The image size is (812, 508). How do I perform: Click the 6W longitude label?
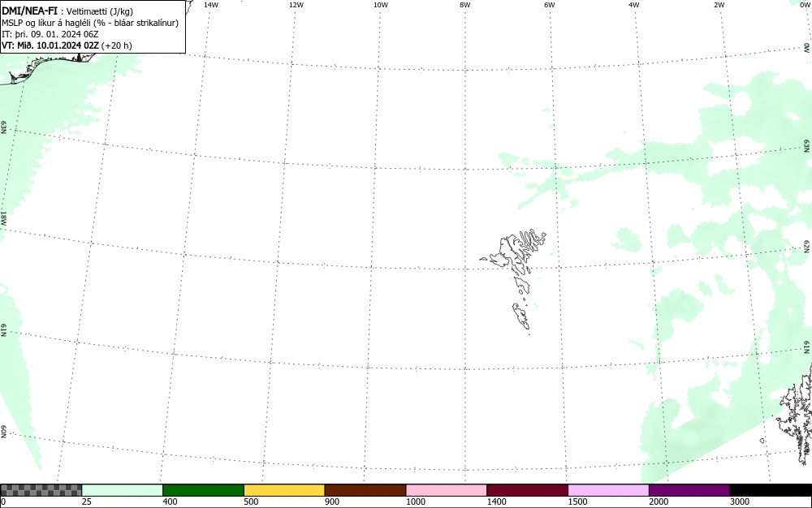click(550, 5)
